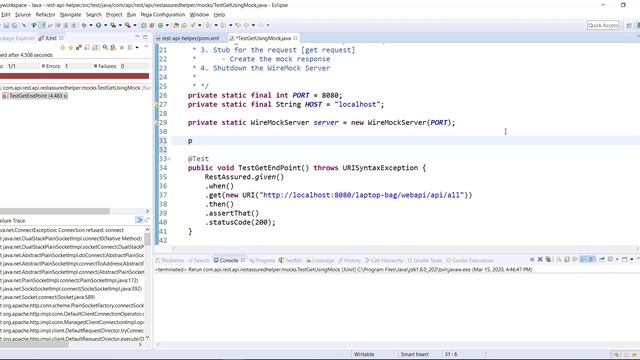Open the dropdown beside the green Run button
This screenshot has width=640, height=360.
click(x=105, y=25)
